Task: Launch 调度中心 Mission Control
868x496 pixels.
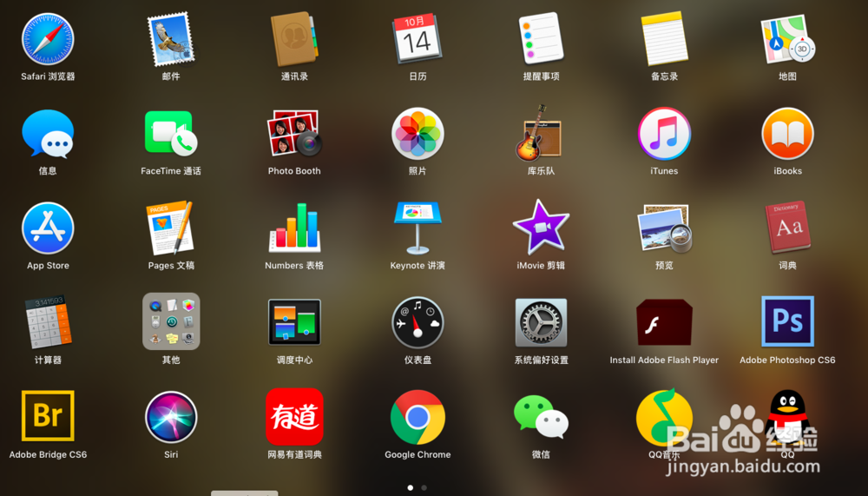Action: pyautogui.click(x=294, y=322)
